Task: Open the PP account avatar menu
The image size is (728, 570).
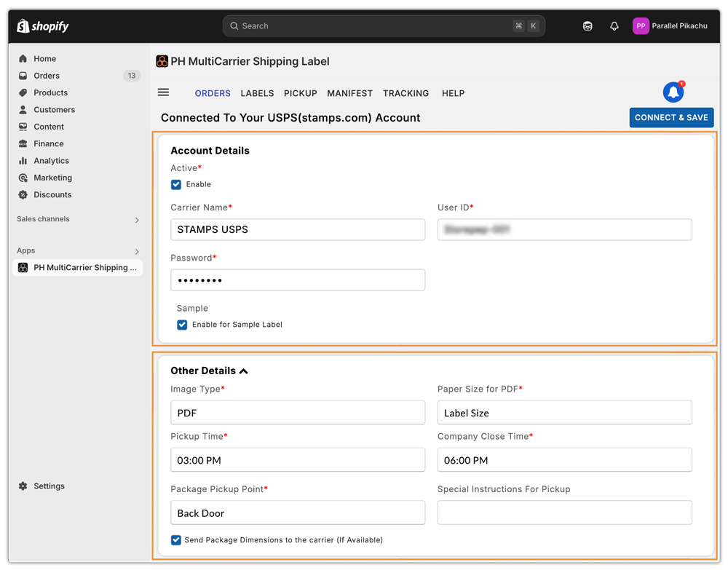Action: click(640, 26)
